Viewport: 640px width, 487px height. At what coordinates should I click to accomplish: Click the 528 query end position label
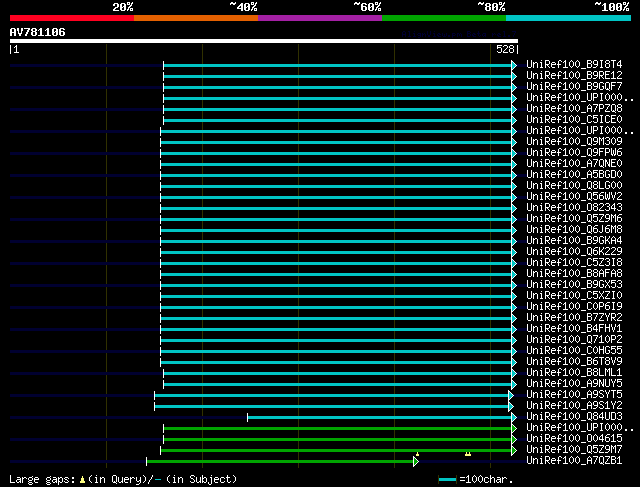[x=505, y=49]
